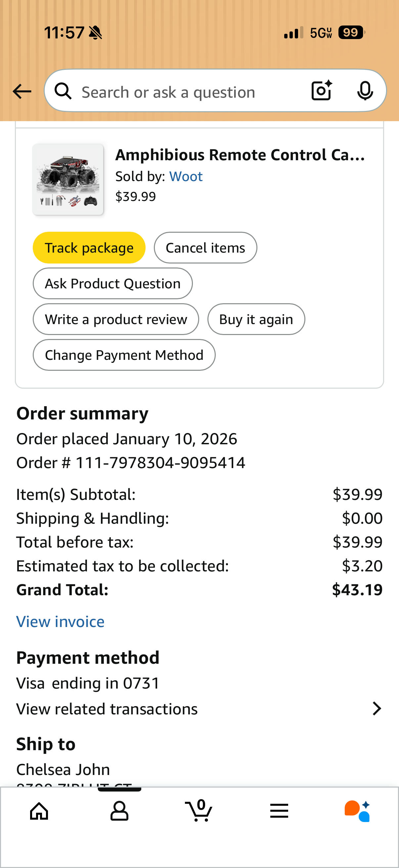Open the account profile tab icon

[x=119, y=811]
